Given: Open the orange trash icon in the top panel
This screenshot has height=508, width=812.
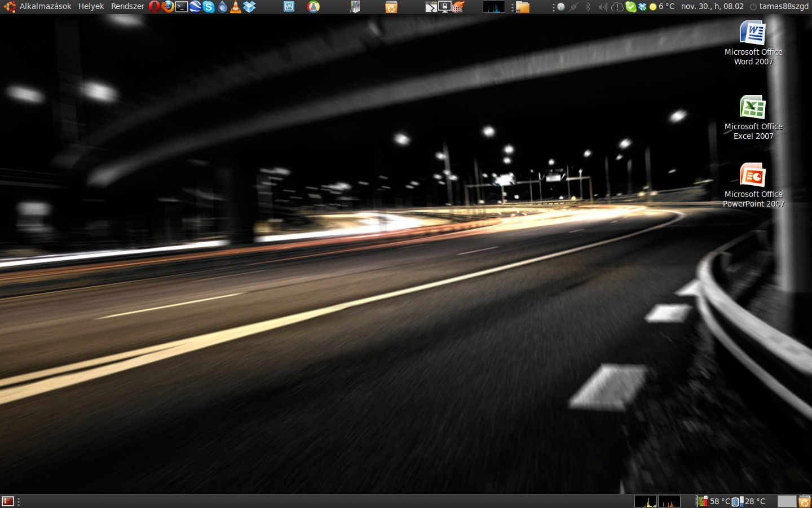Looking at the screenshot, I should (x=391, y=7).
